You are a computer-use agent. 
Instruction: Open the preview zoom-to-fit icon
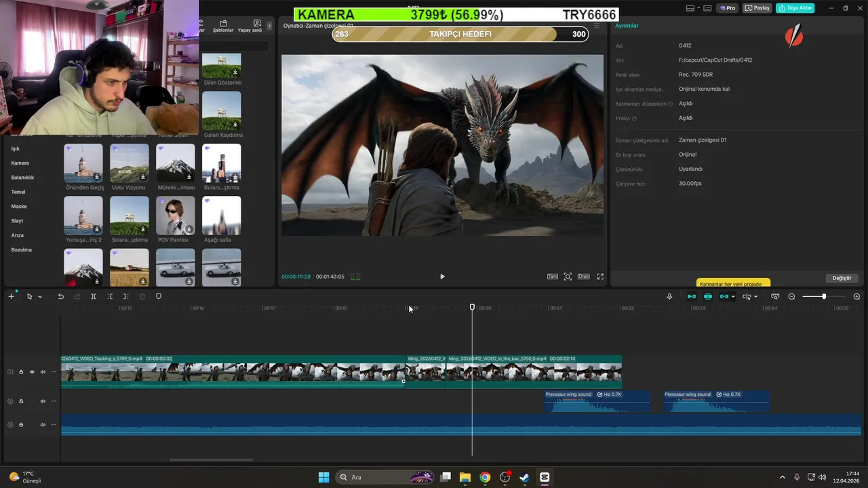point(568,277)
